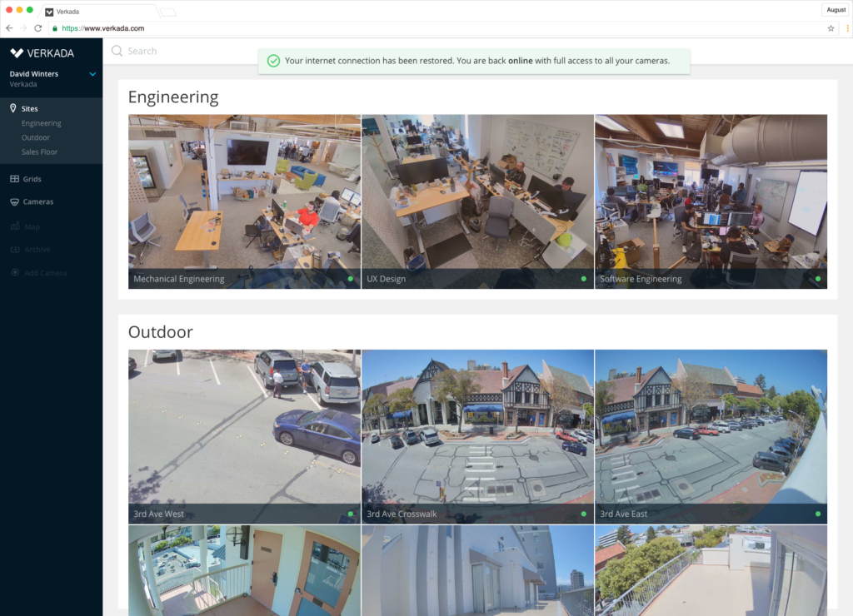
Task: Click the Verkada logo icon in sidebar
Action: coord(17,52)
